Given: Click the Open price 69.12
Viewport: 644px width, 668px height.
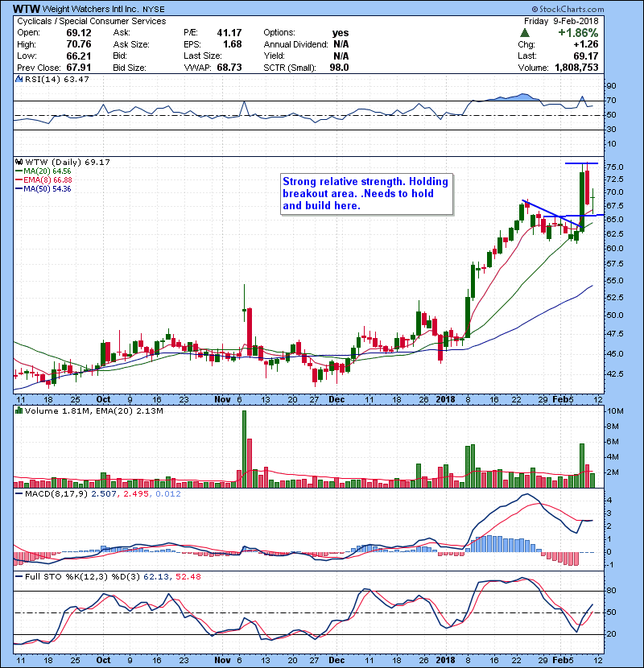Looking at the screenshot, I should coord(79,33).
